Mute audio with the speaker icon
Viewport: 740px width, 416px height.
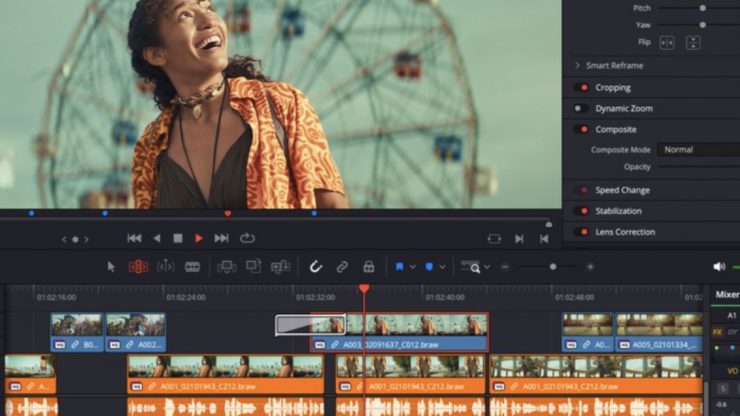tap(718, 267)
